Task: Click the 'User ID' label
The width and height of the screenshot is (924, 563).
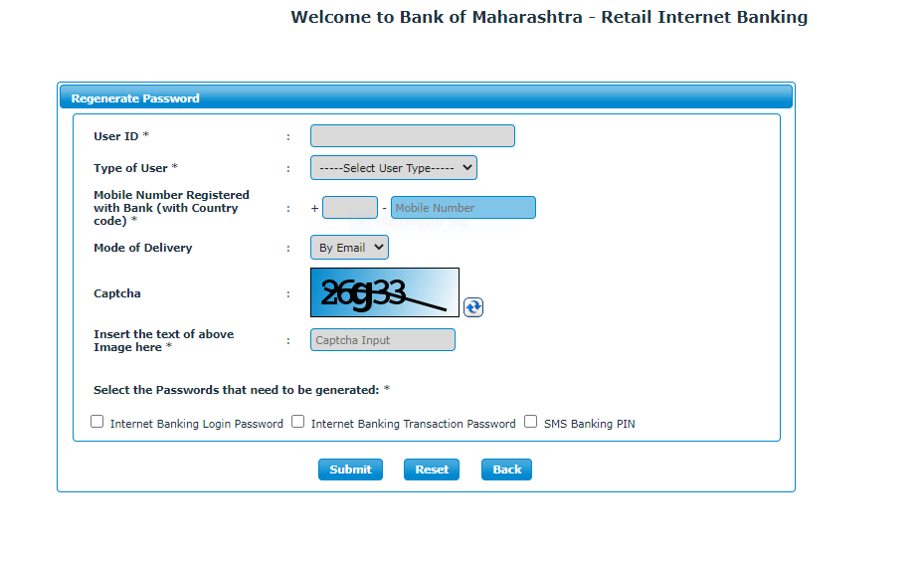Action: pos(120,136)
